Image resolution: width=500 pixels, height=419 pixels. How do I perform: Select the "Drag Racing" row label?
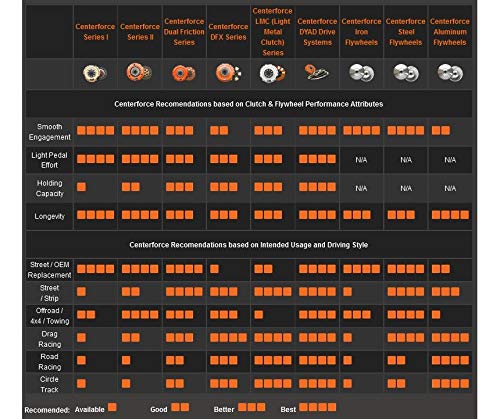point(49,339)
